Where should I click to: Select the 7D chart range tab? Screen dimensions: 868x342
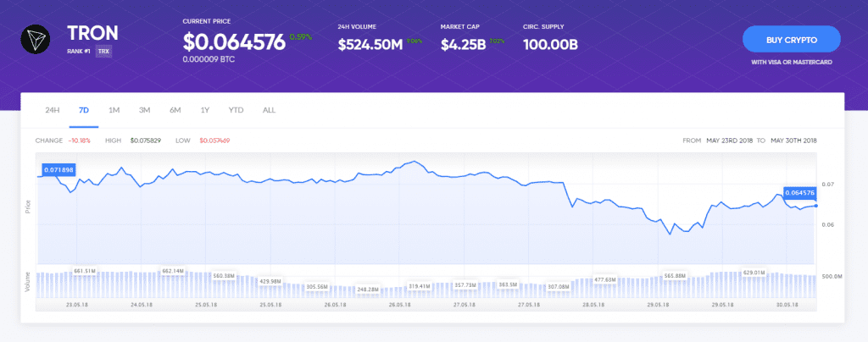click(x=84, y=110)
